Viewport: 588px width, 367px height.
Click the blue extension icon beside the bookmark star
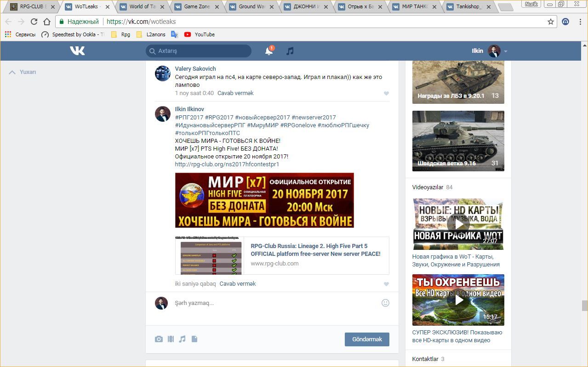click(x=566, y=22)
